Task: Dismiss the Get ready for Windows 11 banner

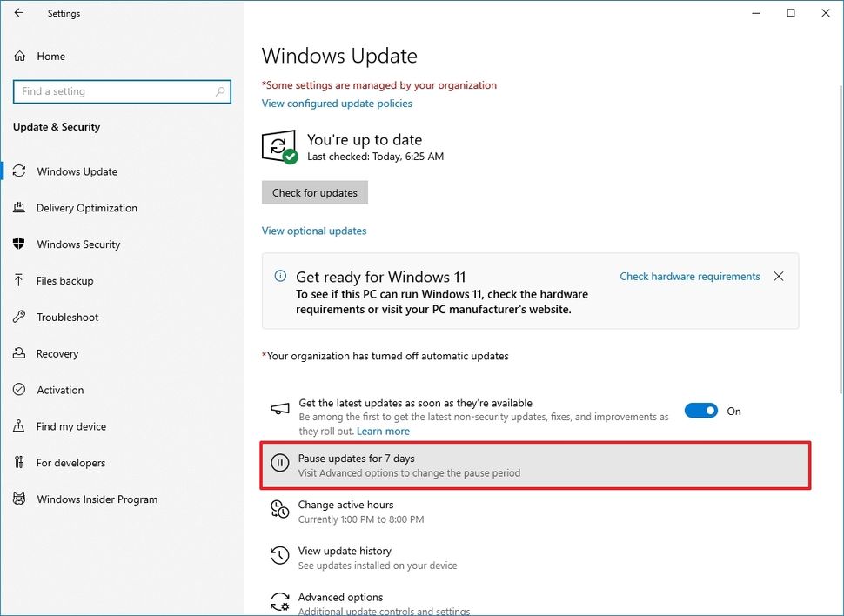Action: click(x=778, y=276)
